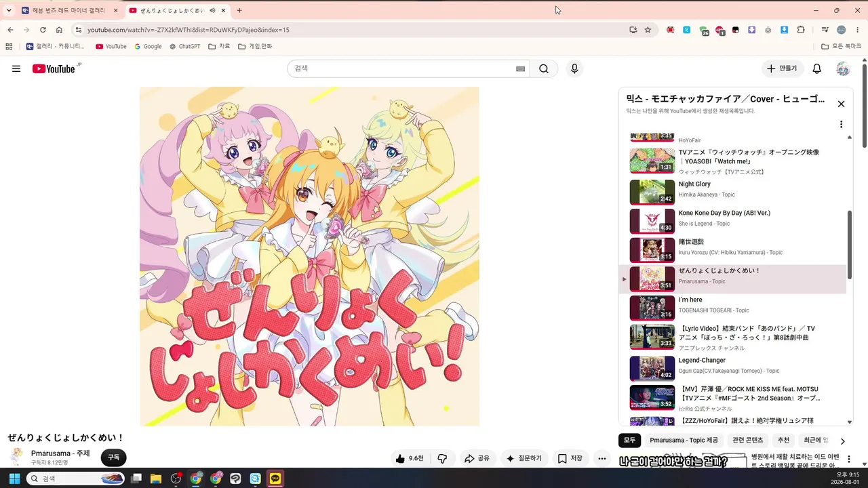Dislike the video with thumbs down
The width and height of the screenshot is (868, 488).
click(442, 459)
